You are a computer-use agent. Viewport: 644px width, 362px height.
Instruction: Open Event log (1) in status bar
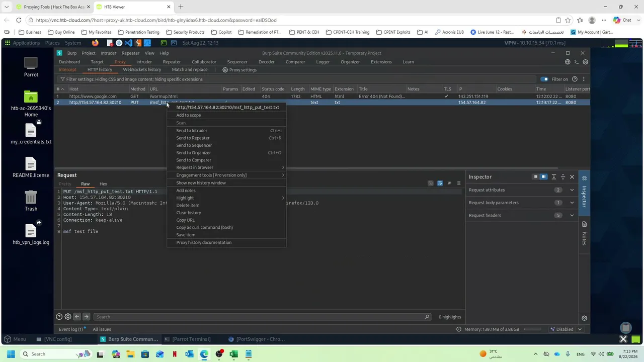pos(71,329)
